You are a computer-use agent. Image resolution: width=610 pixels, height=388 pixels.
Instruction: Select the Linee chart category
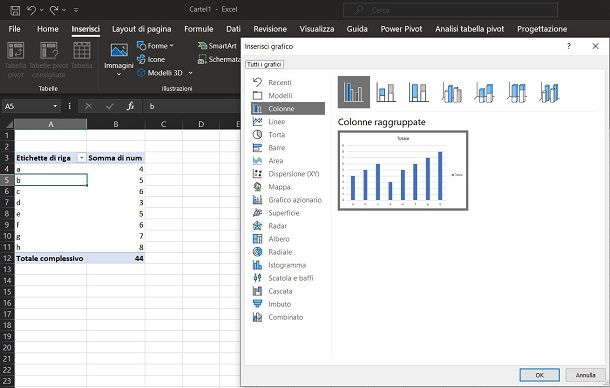point(288,122)
